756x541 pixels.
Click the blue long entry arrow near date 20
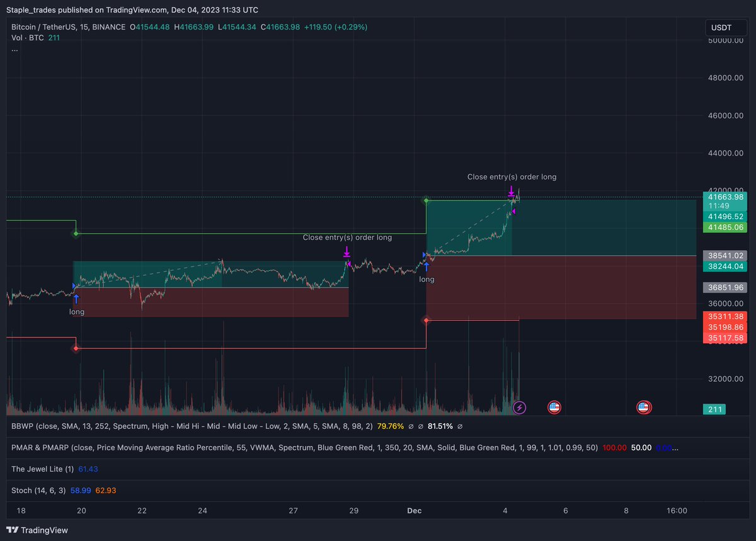[77, 299]
